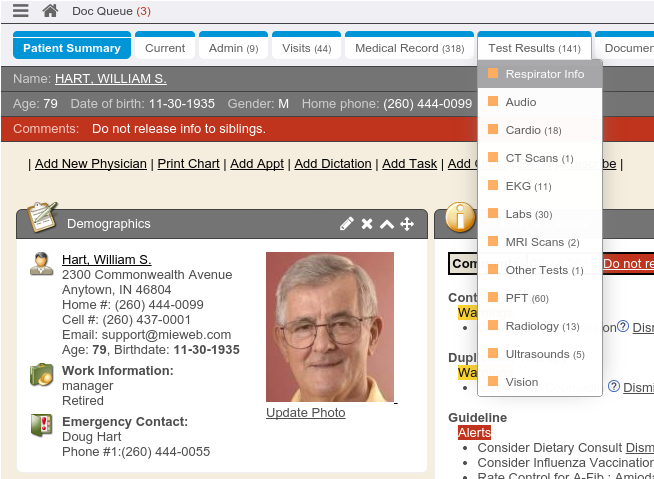
Task: Open the hamburger main menu
Action: point(20,11)
